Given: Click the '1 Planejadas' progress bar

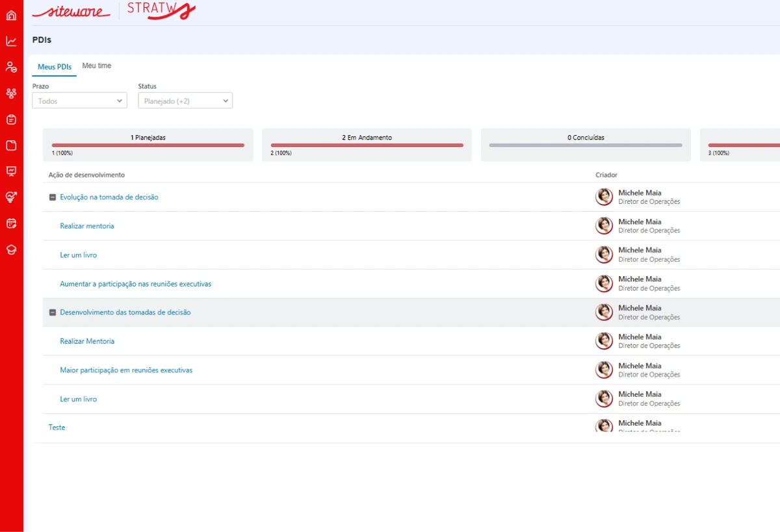Looking at the screenshot, I should click(x=148, y=146).
